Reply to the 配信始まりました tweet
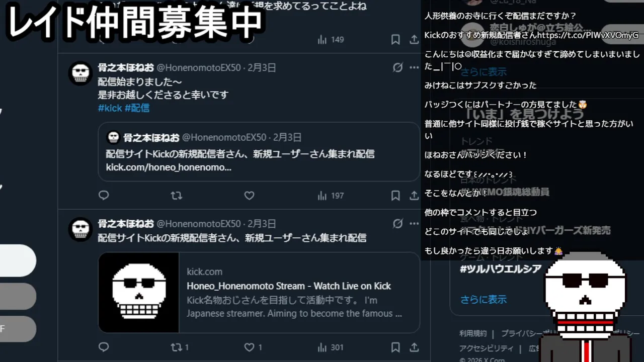 [x=104, y=196]
